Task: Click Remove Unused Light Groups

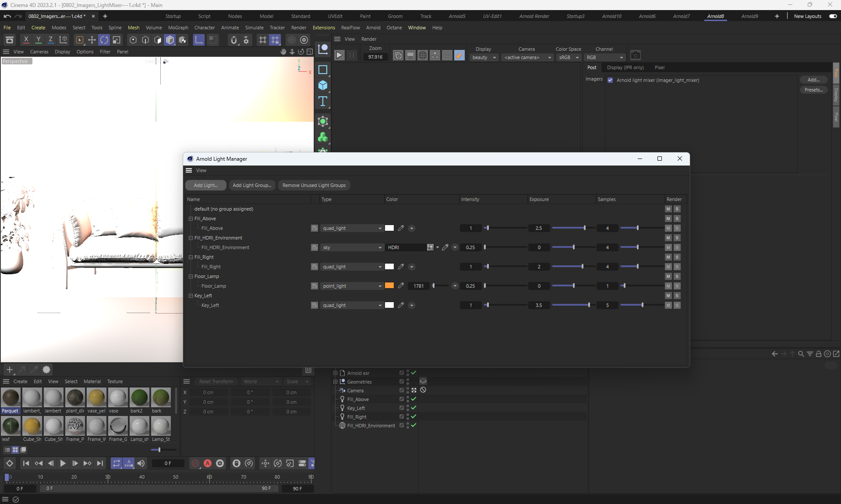Action: (x=314, y=185)
